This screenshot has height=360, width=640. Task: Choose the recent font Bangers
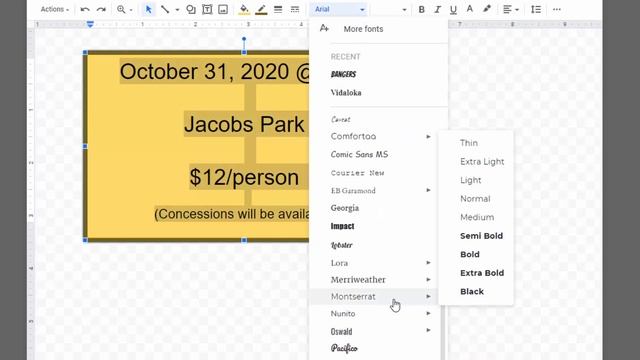(343, 74)
